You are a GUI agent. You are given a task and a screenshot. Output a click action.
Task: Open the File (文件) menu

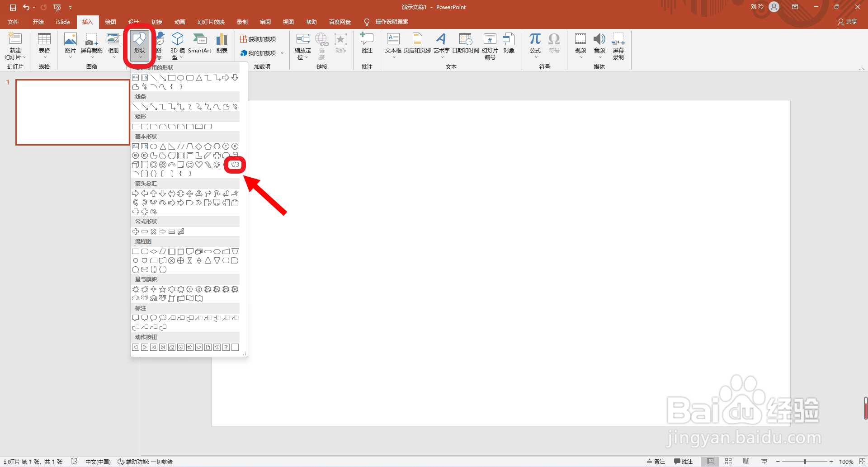[13, 22]
